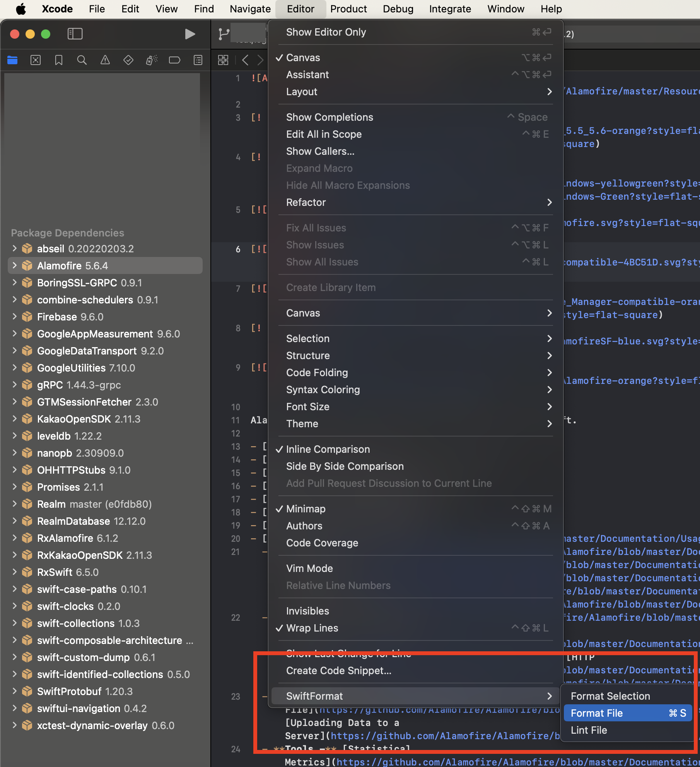Open the Product menu

348,9
